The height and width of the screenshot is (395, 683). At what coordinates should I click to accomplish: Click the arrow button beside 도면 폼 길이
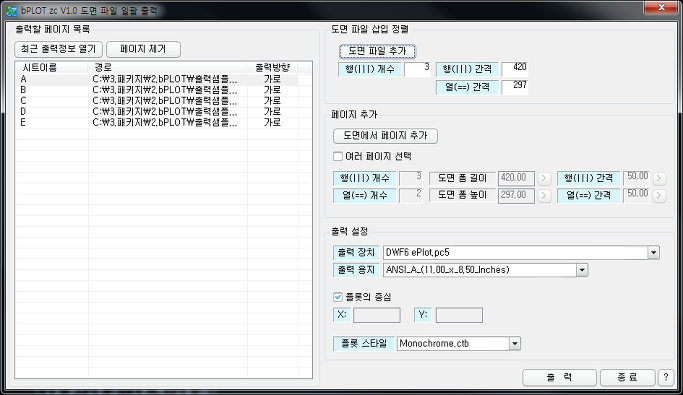544,178
